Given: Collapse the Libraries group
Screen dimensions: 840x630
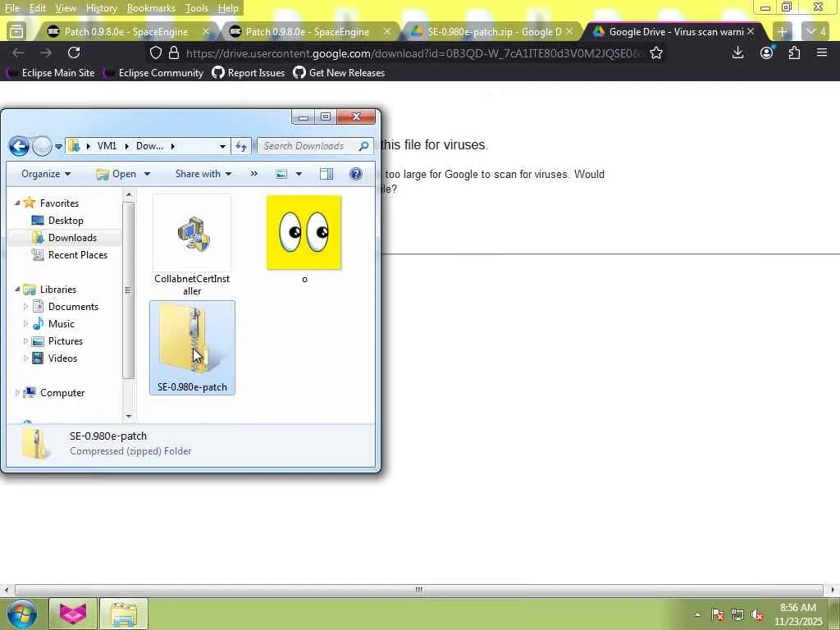Looking at the screenshot, I should 17,289.
